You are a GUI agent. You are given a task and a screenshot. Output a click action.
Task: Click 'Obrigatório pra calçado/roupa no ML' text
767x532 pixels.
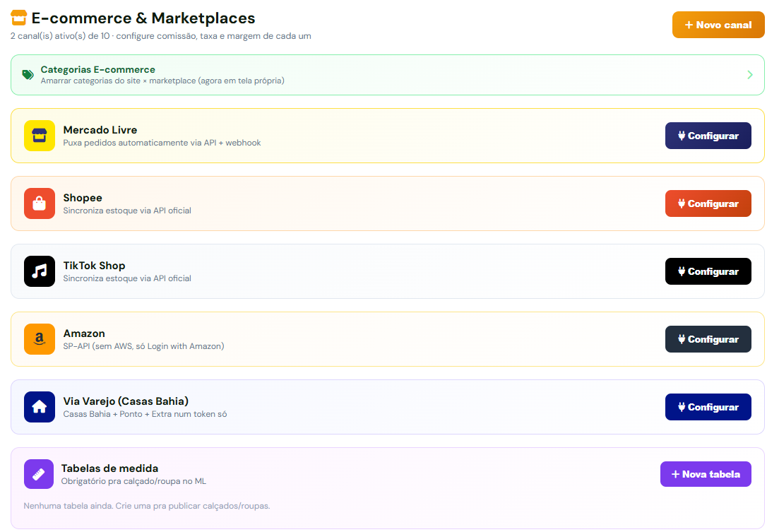pyautogui.click(x=133, y=481)
